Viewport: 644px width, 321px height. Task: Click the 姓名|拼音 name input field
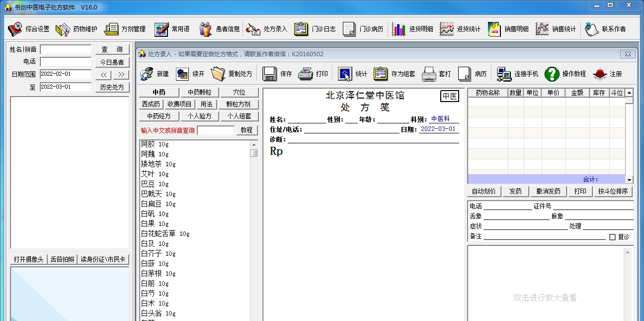coord(65,49)
